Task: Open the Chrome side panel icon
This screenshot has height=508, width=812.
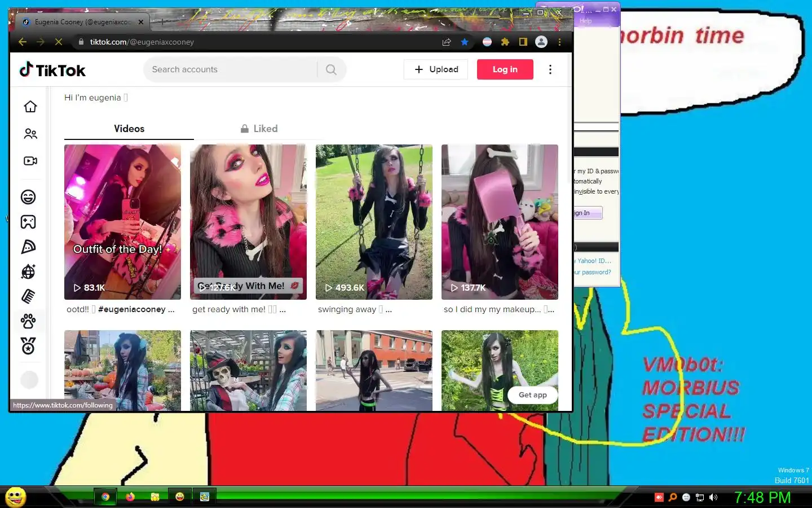Action: 523,42
